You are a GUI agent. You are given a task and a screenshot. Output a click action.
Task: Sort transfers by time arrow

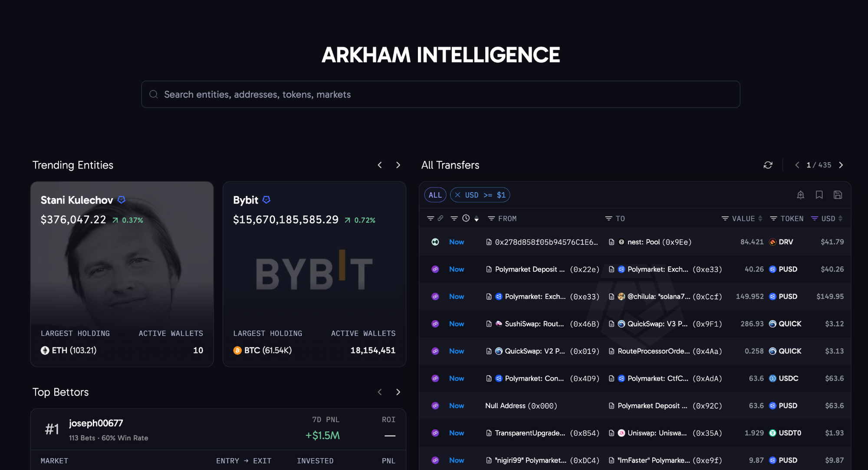477,219
